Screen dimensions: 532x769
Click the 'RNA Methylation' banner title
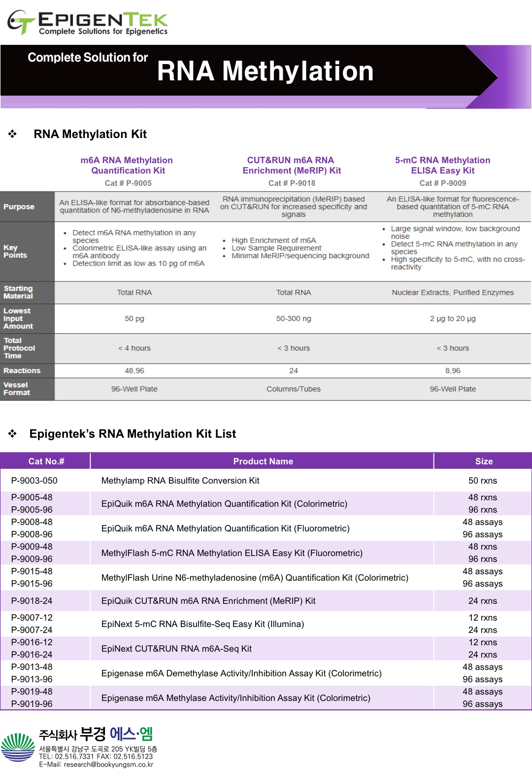(x=266, y=71)
